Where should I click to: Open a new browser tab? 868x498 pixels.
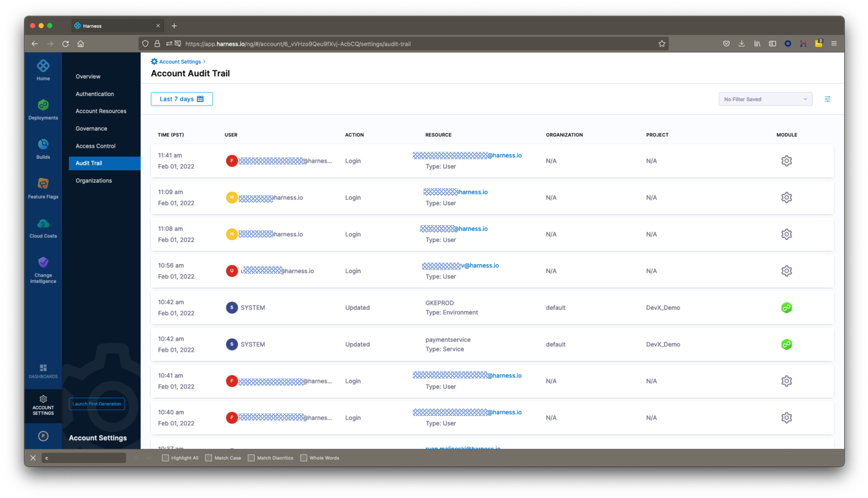tap(174, 25)
